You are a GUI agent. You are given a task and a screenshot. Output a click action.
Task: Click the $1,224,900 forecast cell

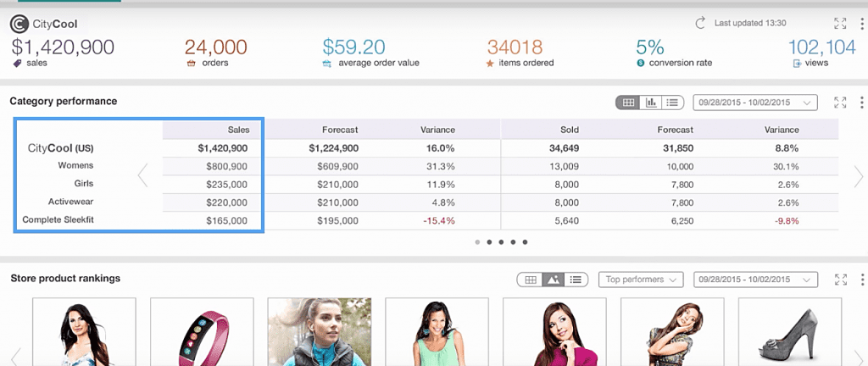[334, 148]
